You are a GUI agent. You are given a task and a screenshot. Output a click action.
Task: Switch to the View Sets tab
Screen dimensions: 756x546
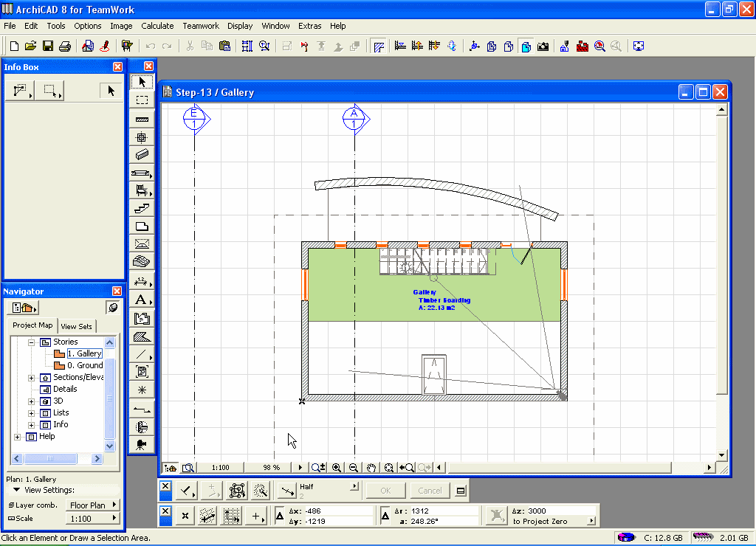pos(77,326)
